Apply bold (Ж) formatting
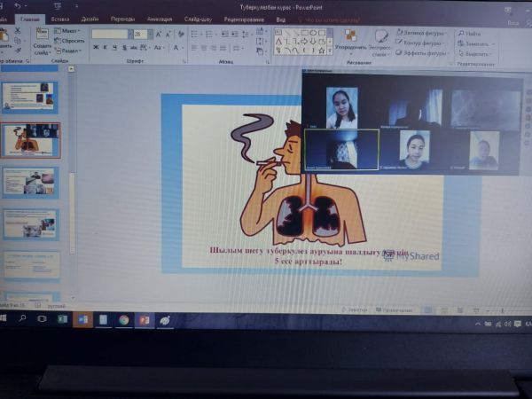Screen dimensions: 532x399 click(x=95, y=48)
